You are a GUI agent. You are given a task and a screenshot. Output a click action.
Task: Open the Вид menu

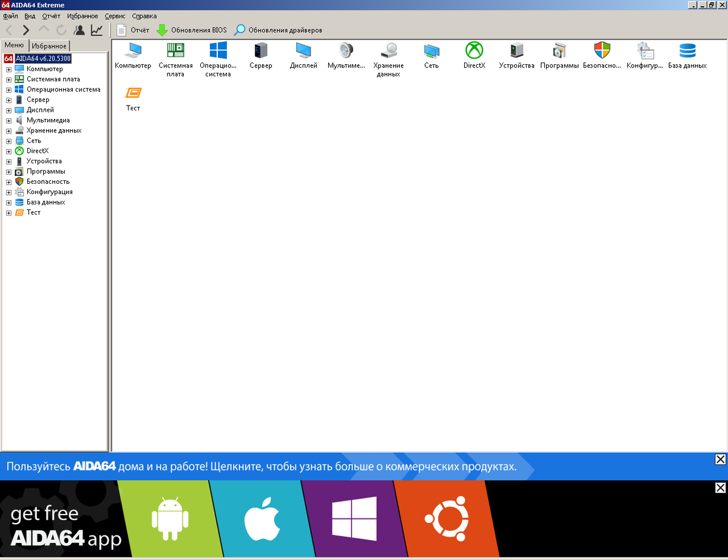[30, 16]
